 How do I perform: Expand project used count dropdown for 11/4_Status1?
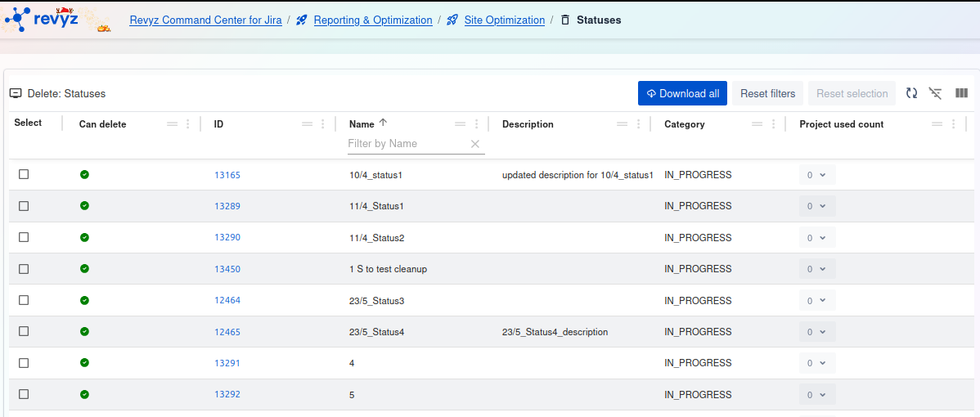tap(816, 206)
